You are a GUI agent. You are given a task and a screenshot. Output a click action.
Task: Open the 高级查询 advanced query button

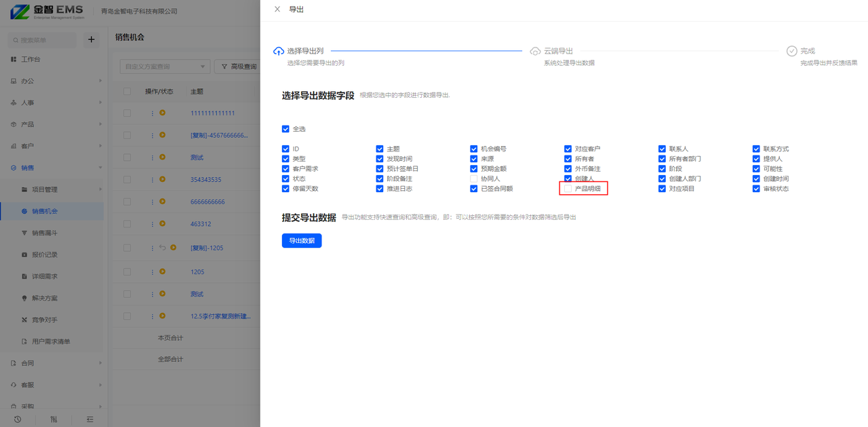[x=239, y=67]
